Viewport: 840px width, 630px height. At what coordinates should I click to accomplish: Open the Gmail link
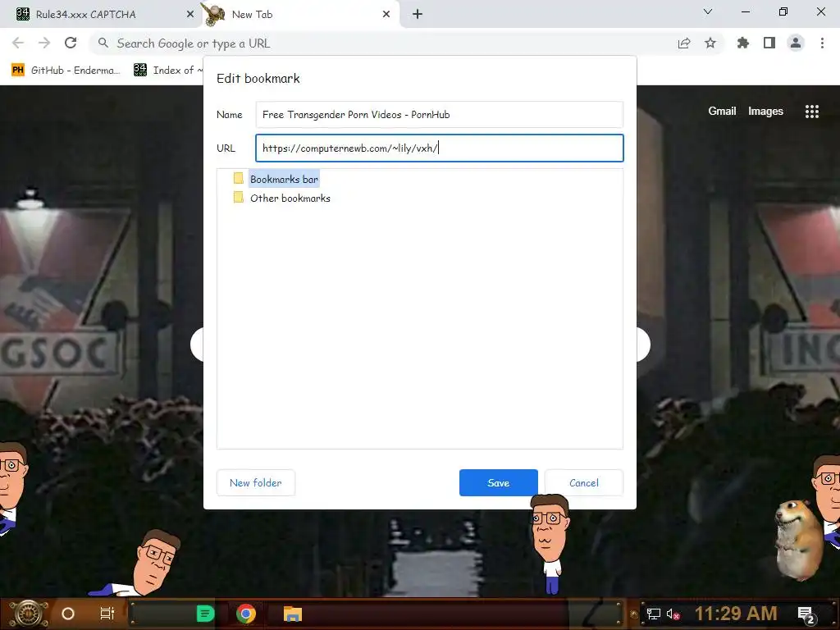click(x=722, y=111)
